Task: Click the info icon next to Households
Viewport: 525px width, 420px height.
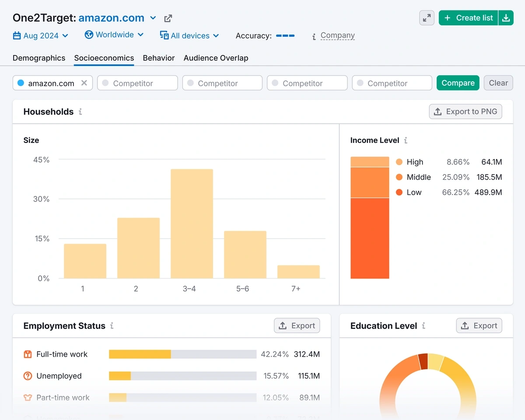Action: click(80, 112)
